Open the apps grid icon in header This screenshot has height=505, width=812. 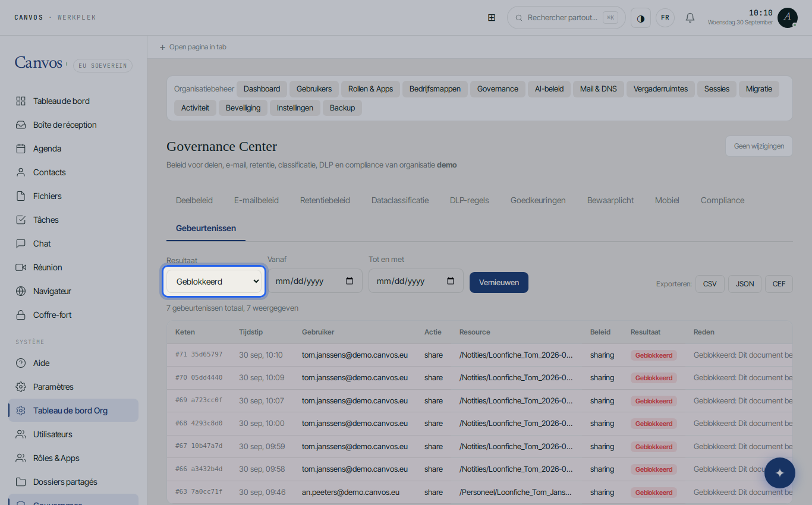coord(492,18)
